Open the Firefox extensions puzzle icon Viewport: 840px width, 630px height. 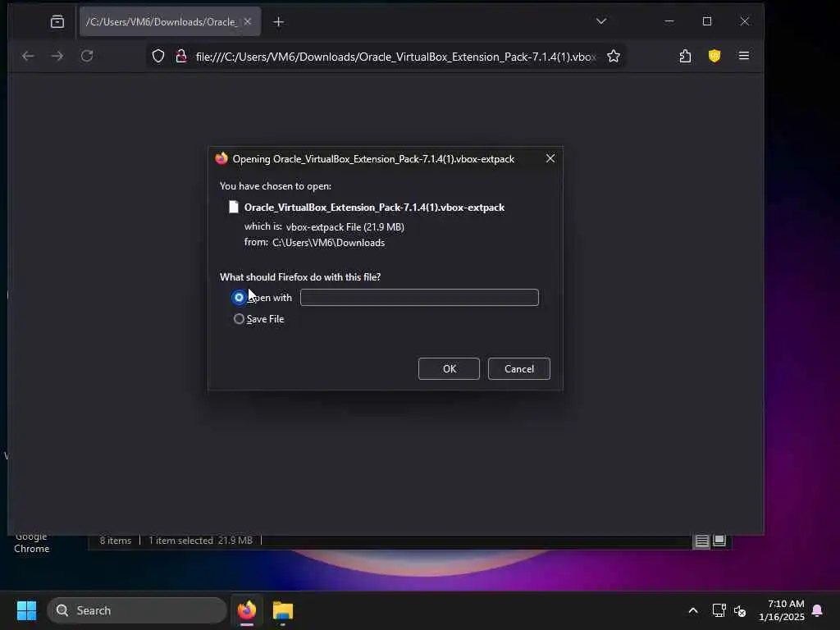pos(685,56)
